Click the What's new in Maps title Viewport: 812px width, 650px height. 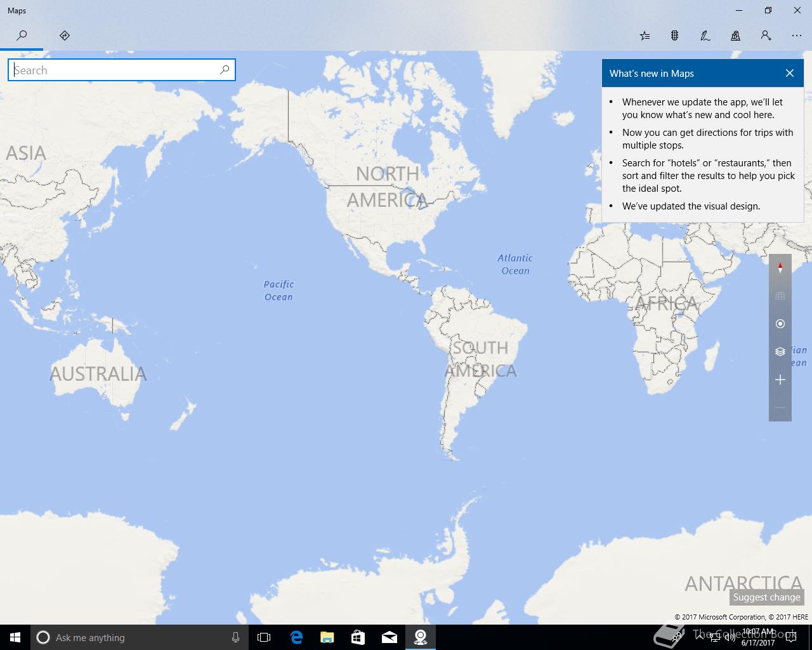coord(652,74)
